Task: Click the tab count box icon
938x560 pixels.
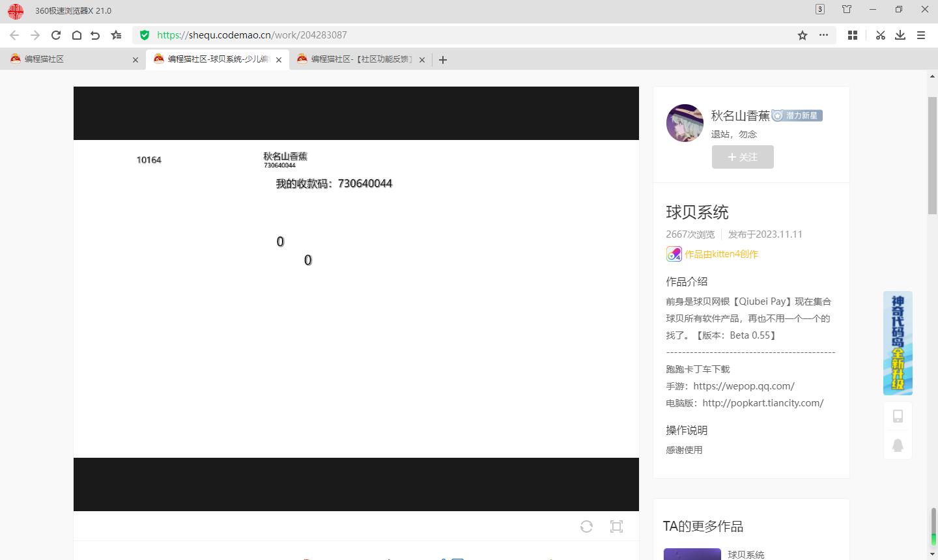Action: pos(820,9)
